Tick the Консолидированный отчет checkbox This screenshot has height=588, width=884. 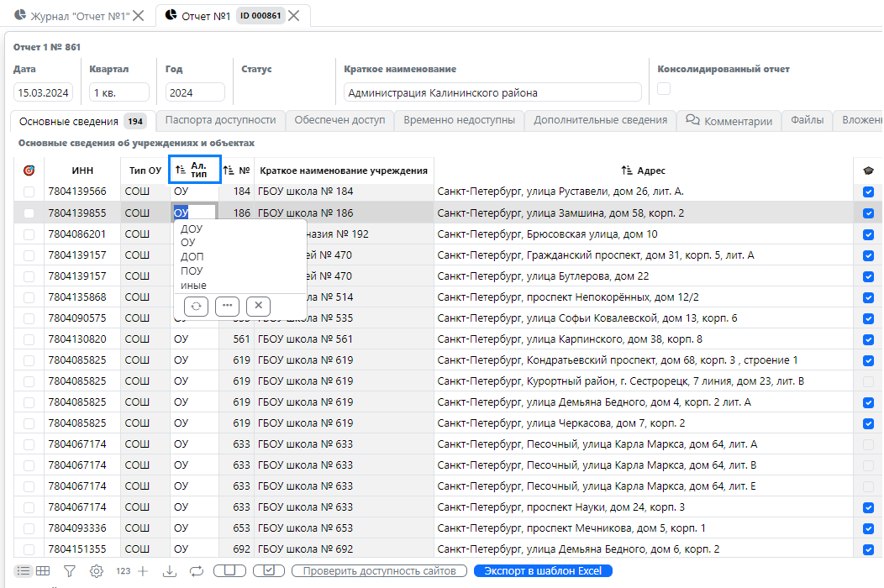pyautogui.click(x=664, y=89)
